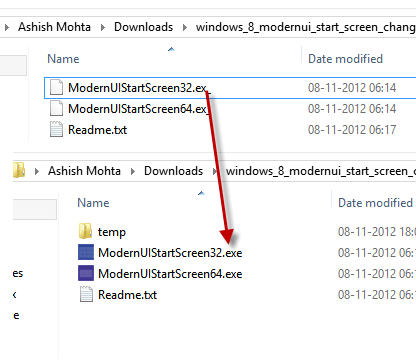The width and height of the screenshot is (416, 361).
Task: Select the blank ModernUIStartScreen32.ex_ file icon
Action: (56, 88)
